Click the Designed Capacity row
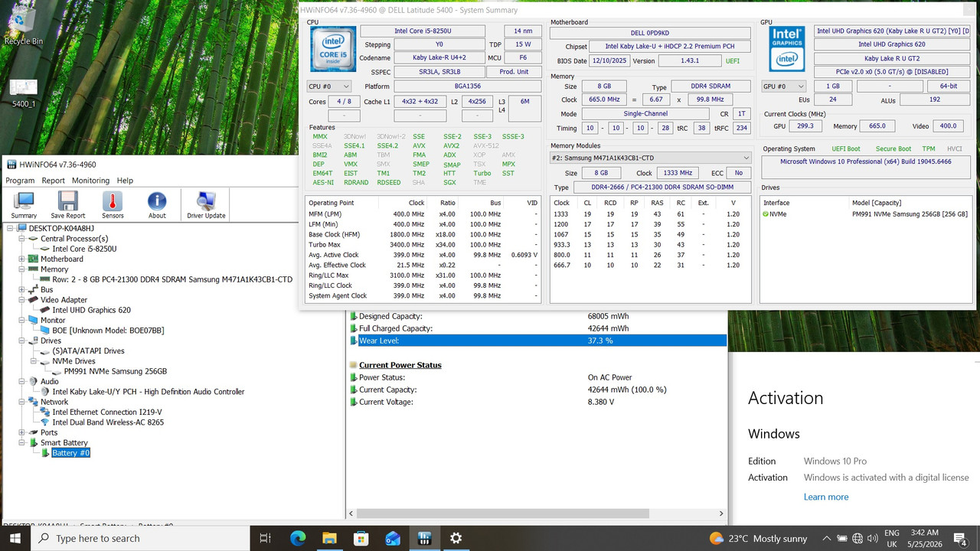The image size is (980, 551). [537, 316]
